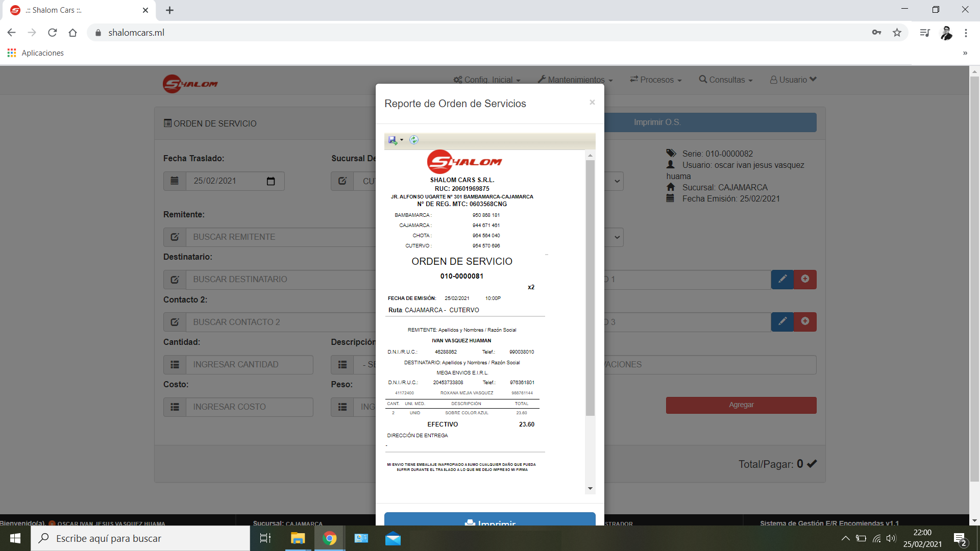Screen dimensions: 980x551
Task: Close the Reporte de Orden de Servicios dialog
Action: [592, 103]
